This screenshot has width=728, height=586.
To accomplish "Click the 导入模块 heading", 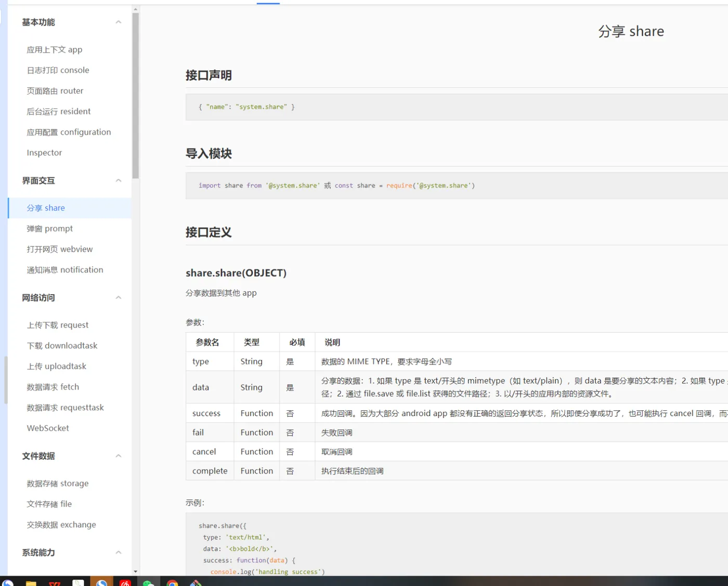I will 209,154.
